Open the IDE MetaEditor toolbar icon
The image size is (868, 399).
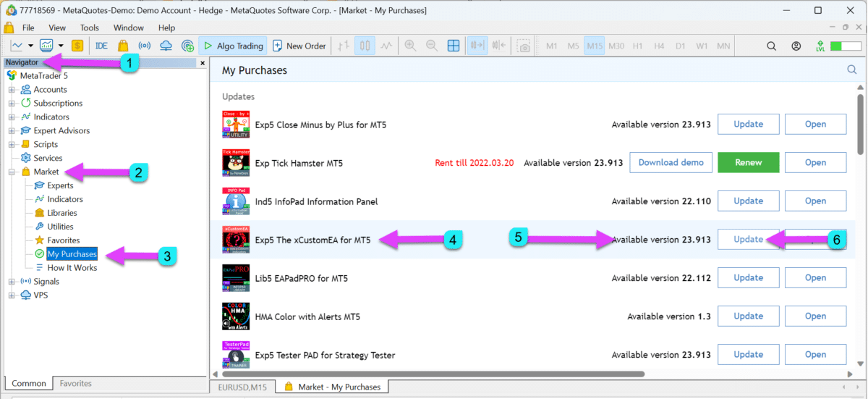(x=101, y=46)
